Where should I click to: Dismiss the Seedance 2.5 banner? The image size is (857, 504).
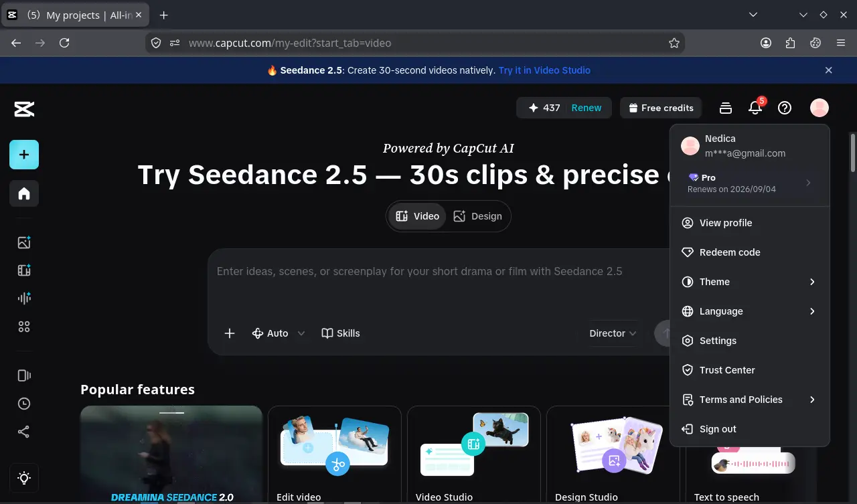829,70
